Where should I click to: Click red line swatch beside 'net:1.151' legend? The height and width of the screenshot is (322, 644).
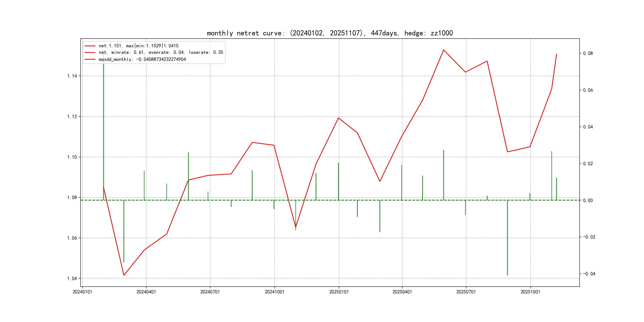[x=90, y=46]
